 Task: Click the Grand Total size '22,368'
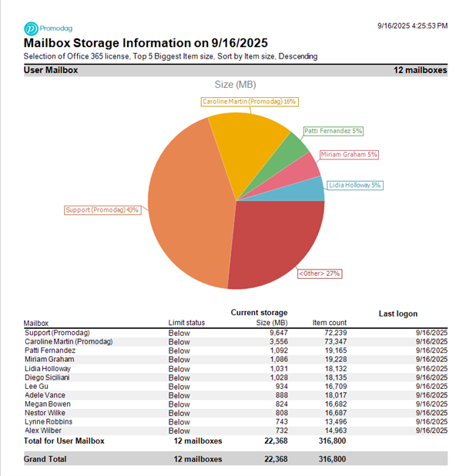click(276, 459)
